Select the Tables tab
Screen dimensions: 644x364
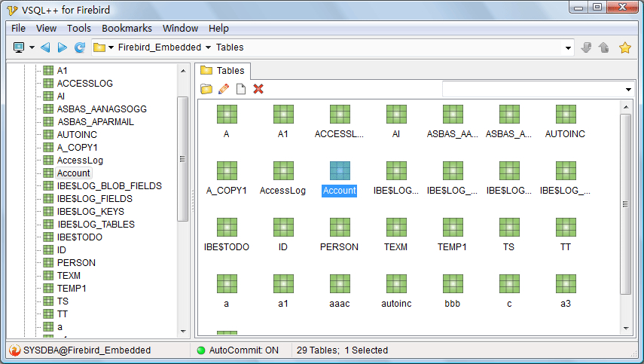(222, 71)
